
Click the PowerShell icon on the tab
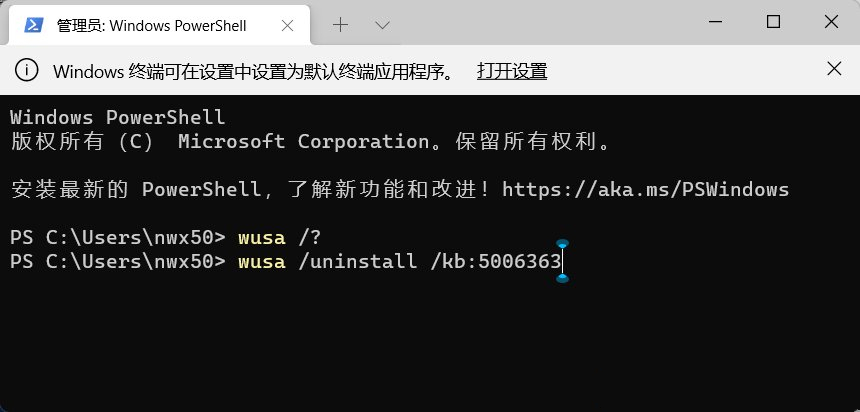tap(35, 23)
